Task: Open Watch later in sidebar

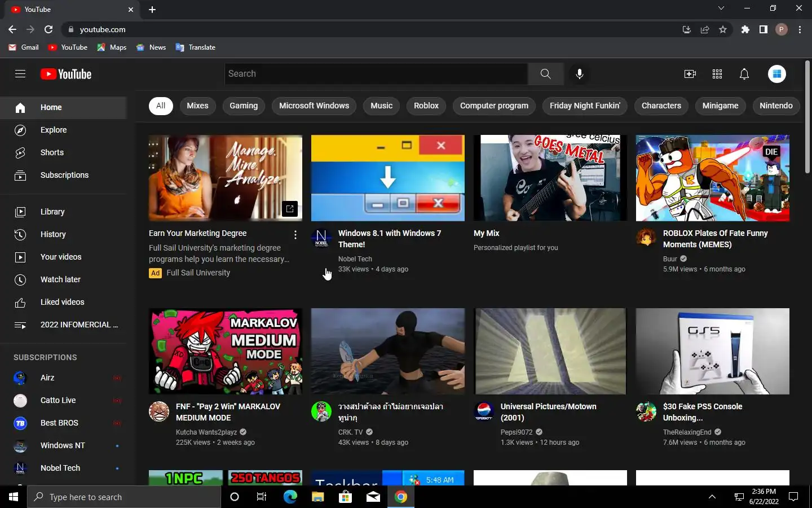Action: (x=63, y=279)
